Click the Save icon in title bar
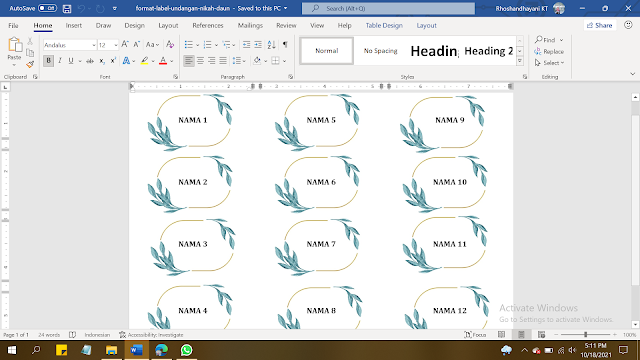This screenshot has width=640, height=360. [x=67, y=8]
